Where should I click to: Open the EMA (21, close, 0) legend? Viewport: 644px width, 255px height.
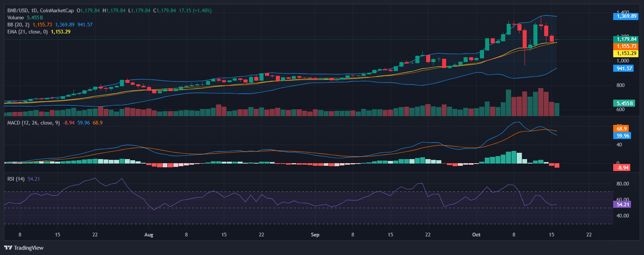[x=27, y=32]
